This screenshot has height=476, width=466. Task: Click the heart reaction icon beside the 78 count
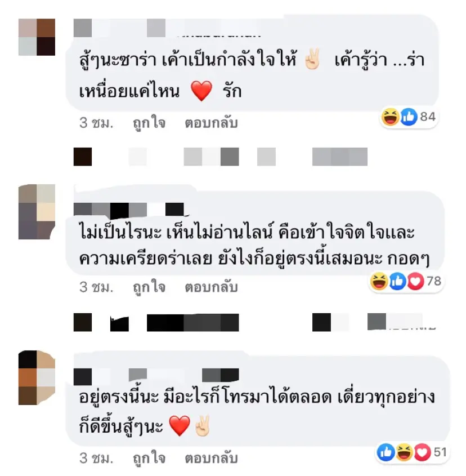pos(415,281)
